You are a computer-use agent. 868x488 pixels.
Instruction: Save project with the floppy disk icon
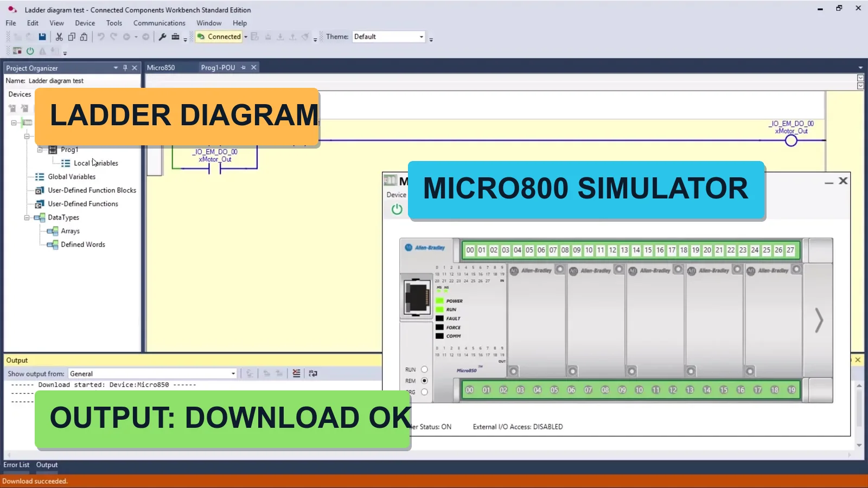[x=42, y=37]
